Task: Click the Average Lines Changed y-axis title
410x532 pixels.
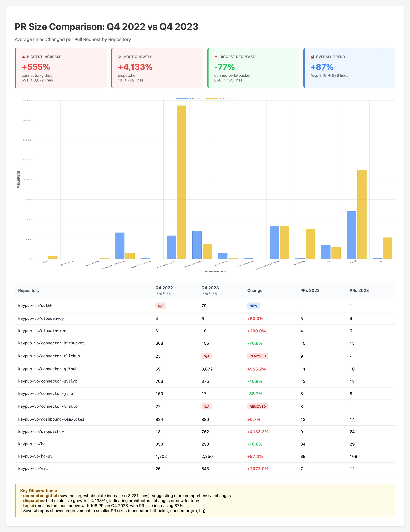Action: [18, 180]
